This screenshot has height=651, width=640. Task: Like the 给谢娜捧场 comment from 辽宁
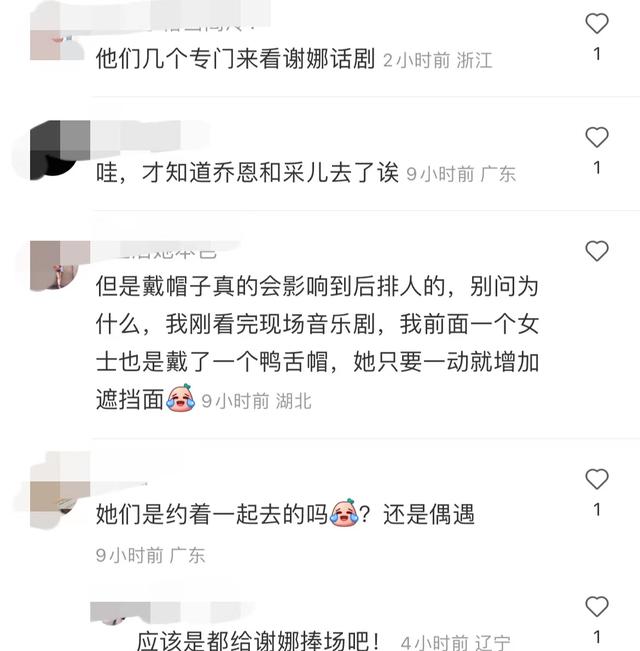pyautogui.click(x=596, y=607)
